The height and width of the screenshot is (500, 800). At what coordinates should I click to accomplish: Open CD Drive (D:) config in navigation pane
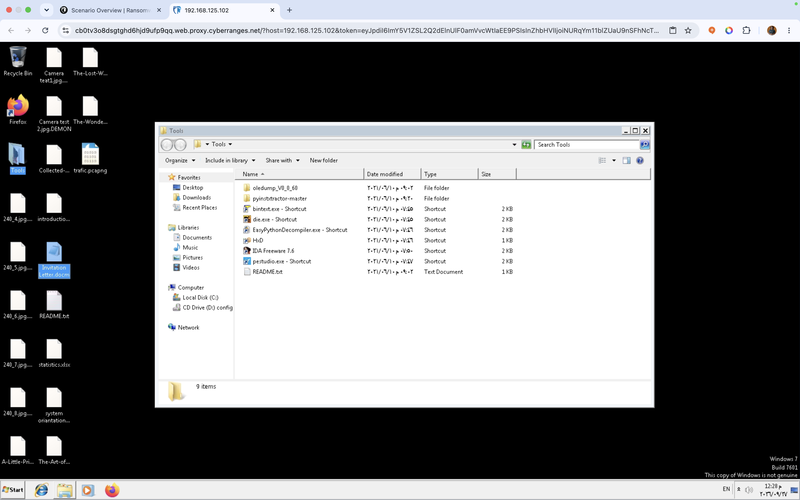pyautogui.click(x=207, y=308)
